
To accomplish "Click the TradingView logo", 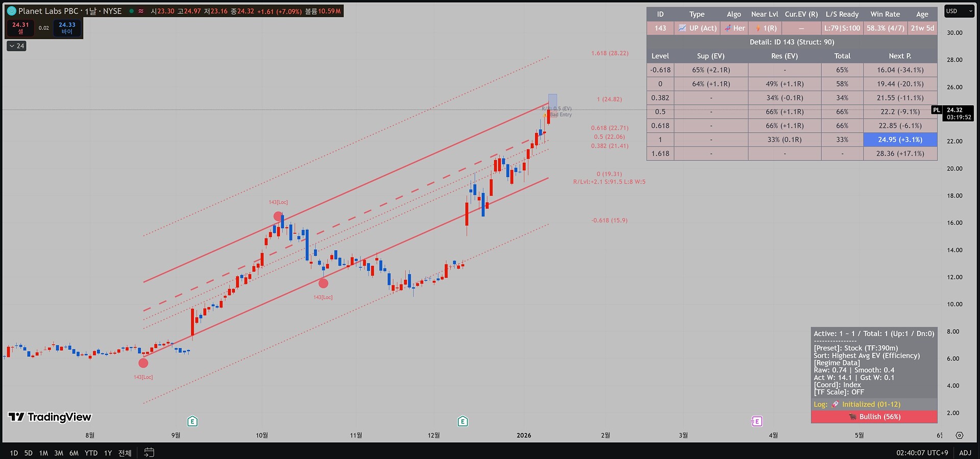I will tap(50, 417).
